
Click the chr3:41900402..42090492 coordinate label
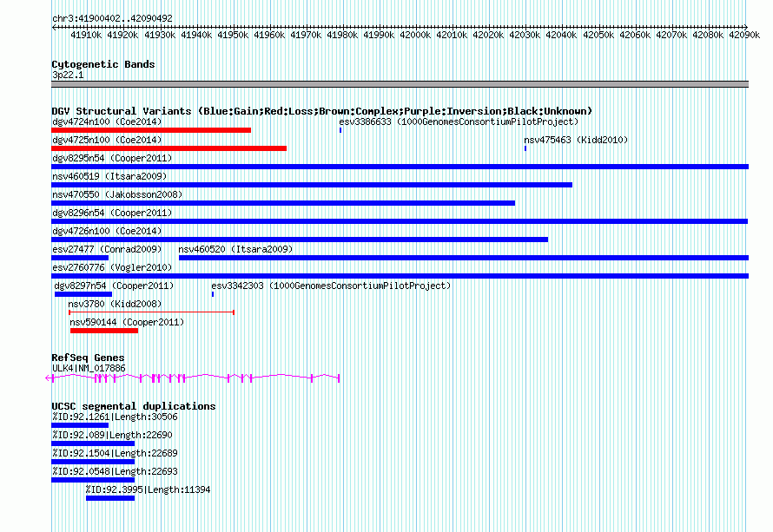point(112,18)
